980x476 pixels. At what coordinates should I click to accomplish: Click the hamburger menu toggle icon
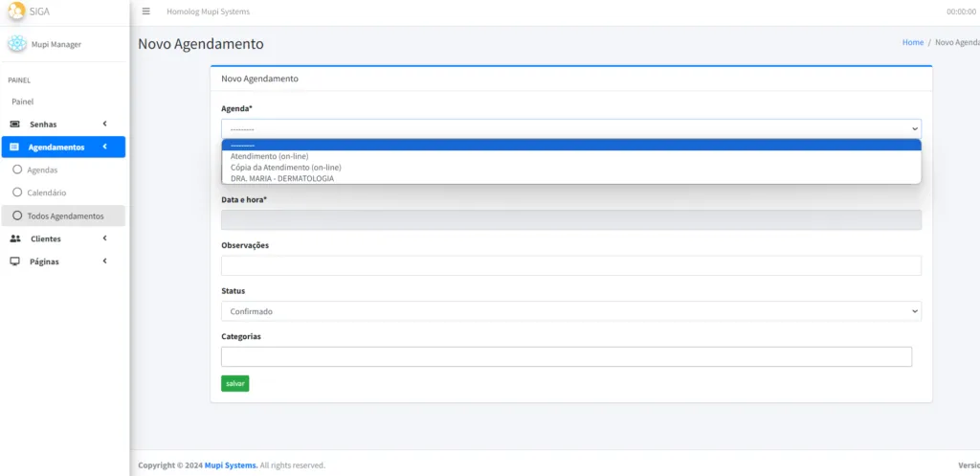[145, 11]
